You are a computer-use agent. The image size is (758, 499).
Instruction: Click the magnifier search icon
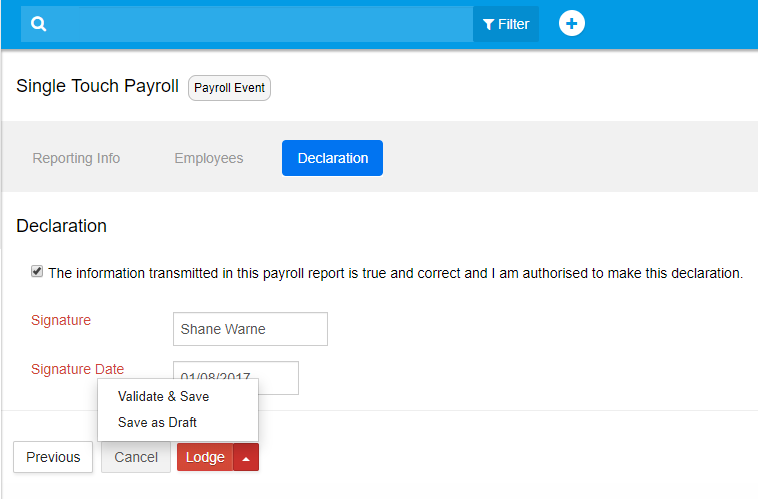pos(38,24)
